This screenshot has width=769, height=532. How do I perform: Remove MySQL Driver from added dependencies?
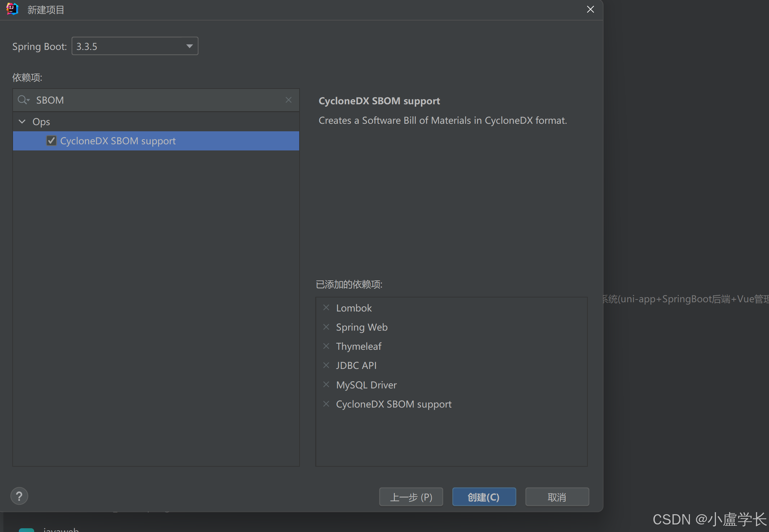pyautogui.click(x=326, y=384)
